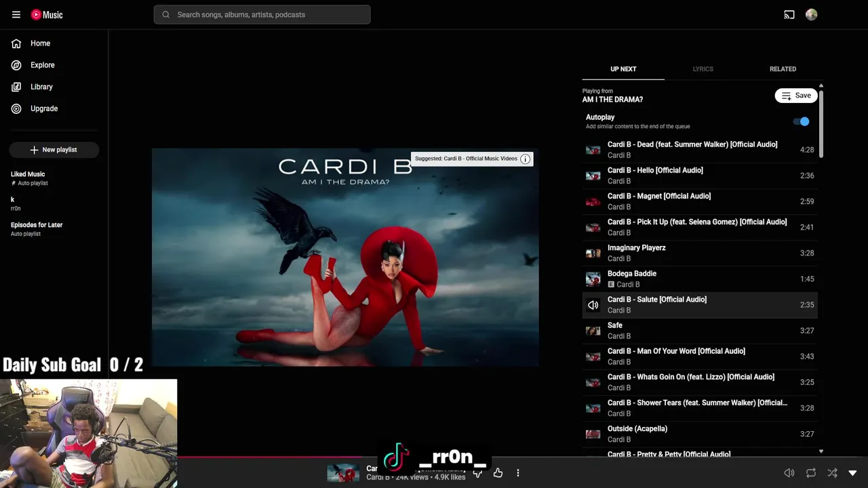Viewport: 868px width, 488px height.
Task: Click the queue panel scrollbar
Action: pyautogui.click(x=821, y=124)
